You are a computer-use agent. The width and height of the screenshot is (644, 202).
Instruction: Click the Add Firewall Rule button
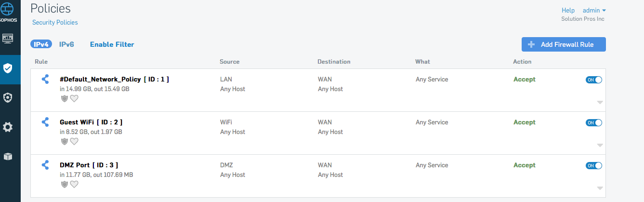(564, 44)
